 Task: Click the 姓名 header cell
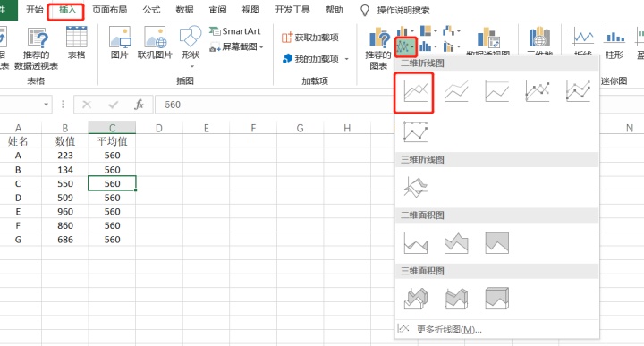pos(18,141)
